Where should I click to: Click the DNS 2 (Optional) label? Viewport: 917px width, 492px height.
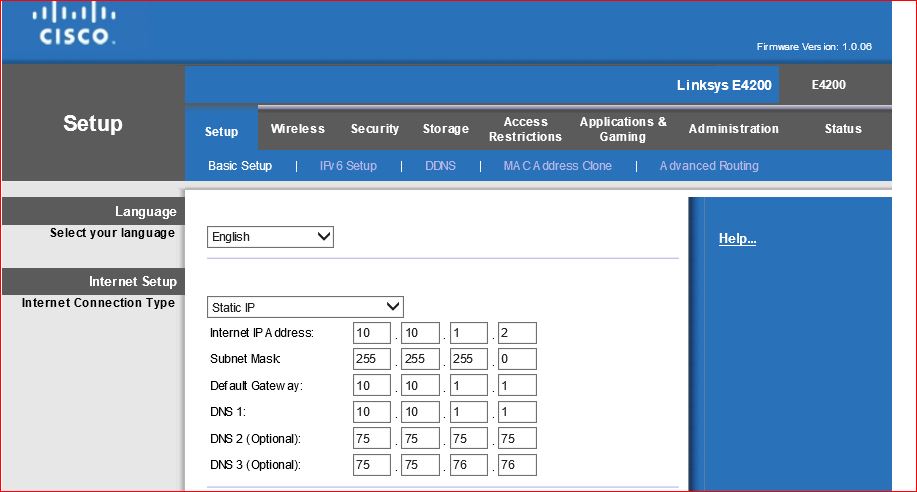click(x=255, y=439)
